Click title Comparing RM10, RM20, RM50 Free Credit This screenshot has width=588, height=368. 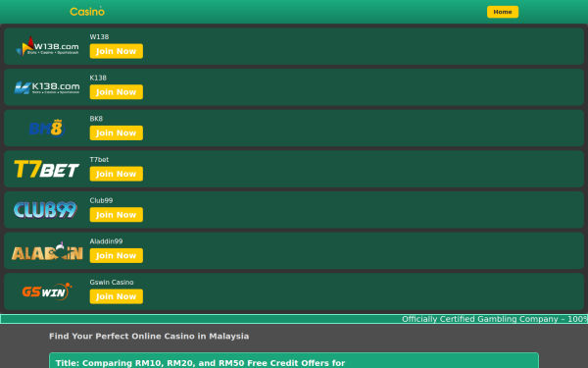point(200,363)
